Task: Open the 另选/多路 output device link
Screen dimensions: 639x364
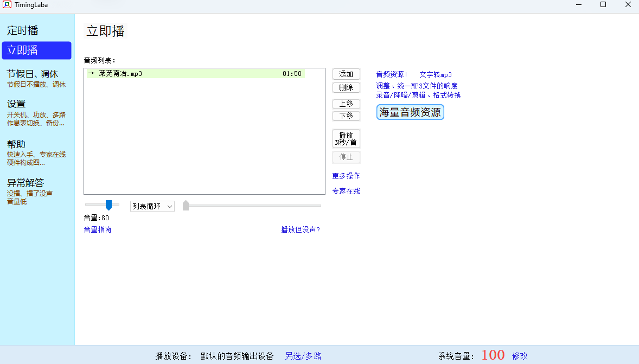Action: tap(303, 356)
